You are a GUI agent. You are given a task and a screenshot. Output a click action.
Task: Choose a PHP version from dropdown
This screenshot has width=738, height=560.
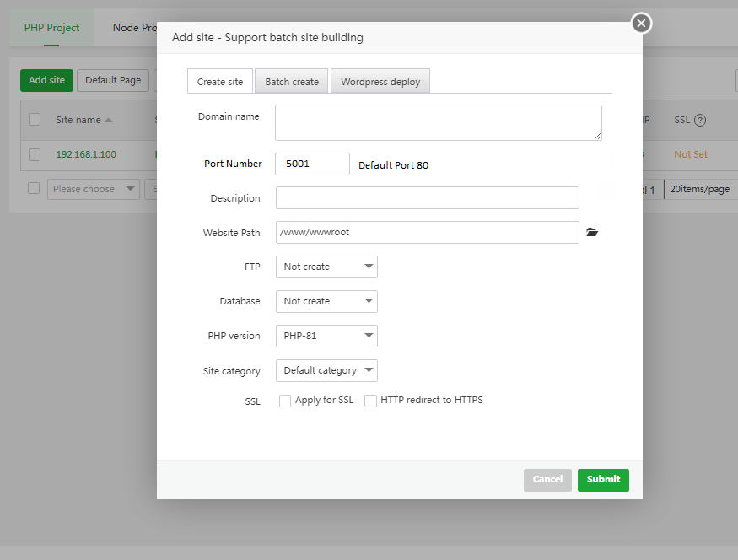(x=326, y=336)
